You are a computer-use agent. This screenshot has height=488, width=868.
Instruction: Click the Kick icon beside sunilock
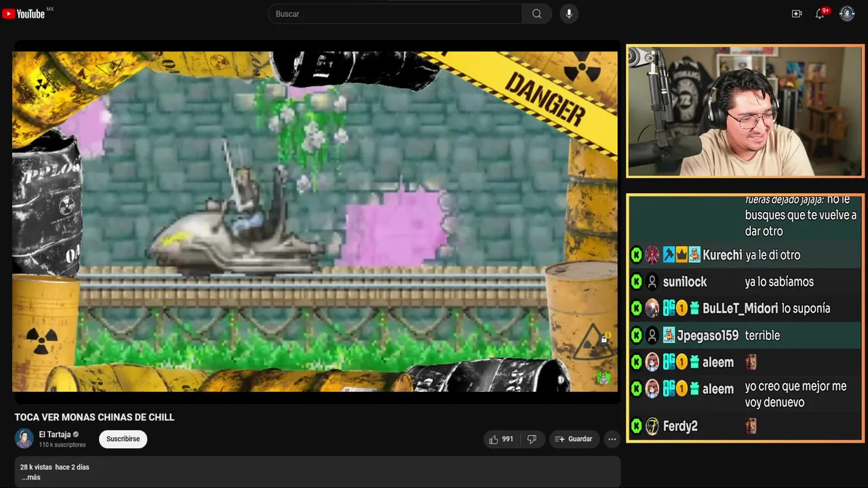[636, 281]
